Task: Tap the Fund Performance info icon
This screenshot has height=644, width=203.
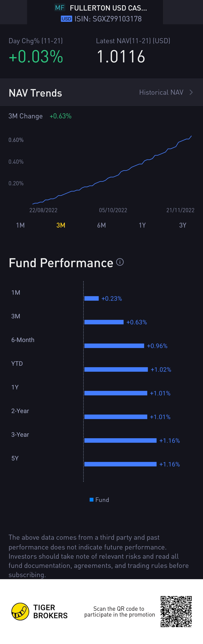Action: pyautogui.click(x=120, y=262)
